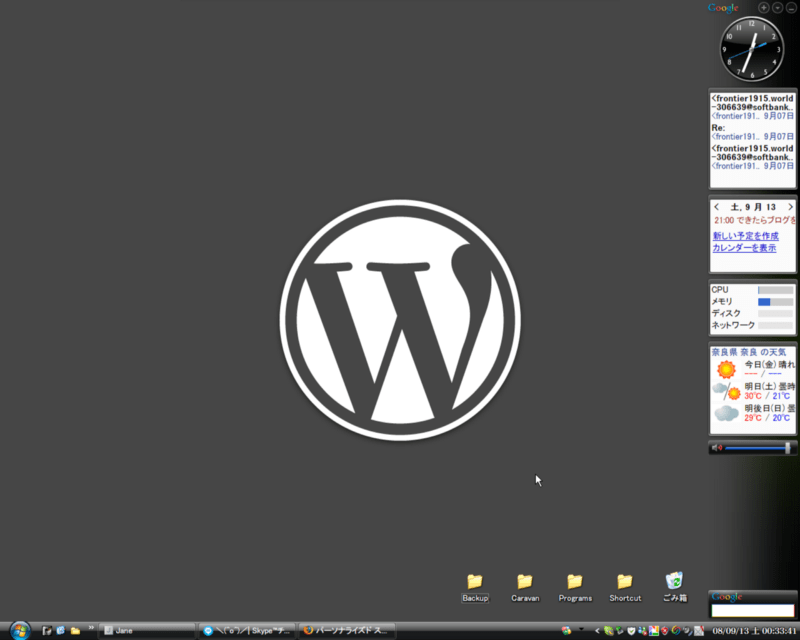Mute the volume via speaker icon
The width and height of the screenshot is (800, 640).
717,448
